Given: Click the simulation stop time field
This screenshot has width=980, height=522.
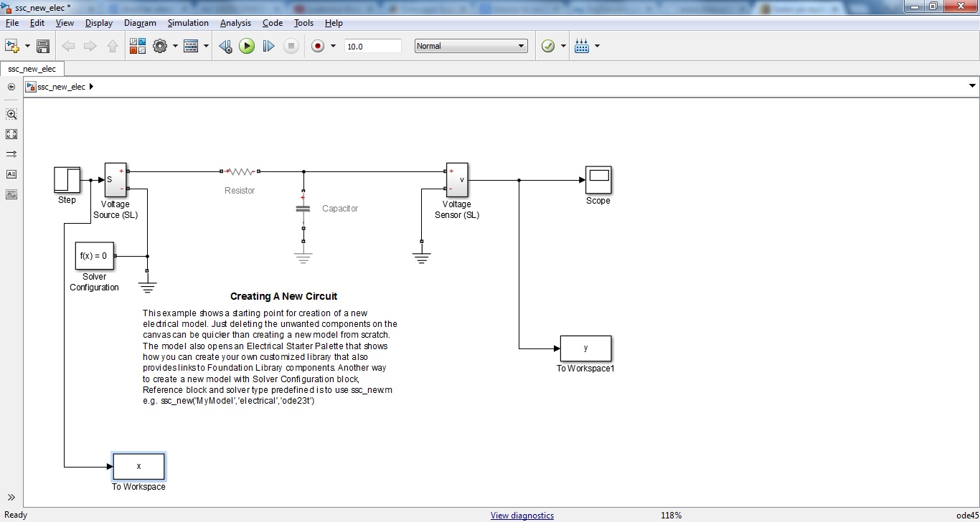Looking at the screenshot, I should click(x=372, y=46).
